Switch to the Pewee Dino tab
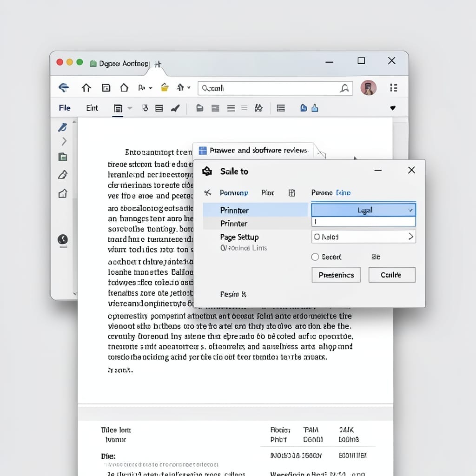This screenshot has height=476, width=476. pyautogui.click(x=331, y=193)
